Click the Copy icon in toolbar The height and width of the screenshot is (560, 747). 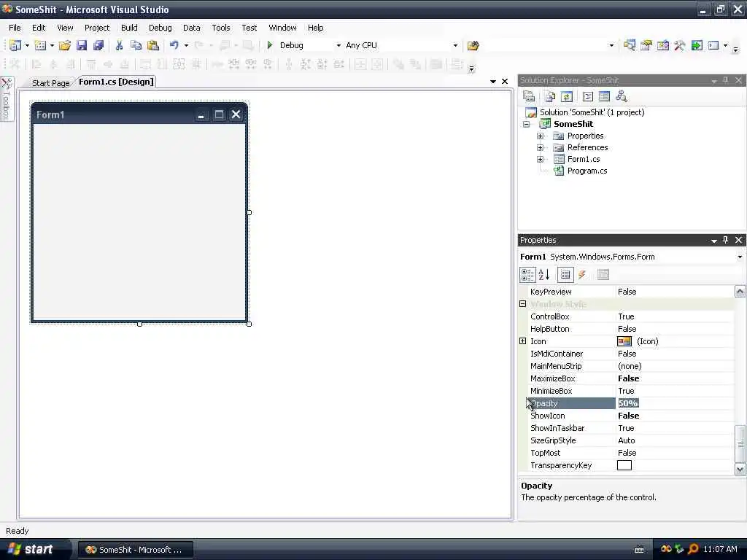[x=136, y=45]
